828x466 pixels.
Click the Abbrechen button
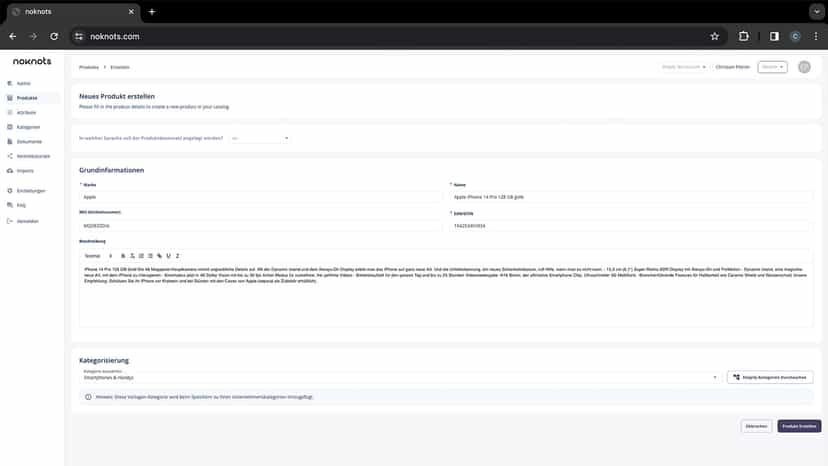[x=756, y=426]
